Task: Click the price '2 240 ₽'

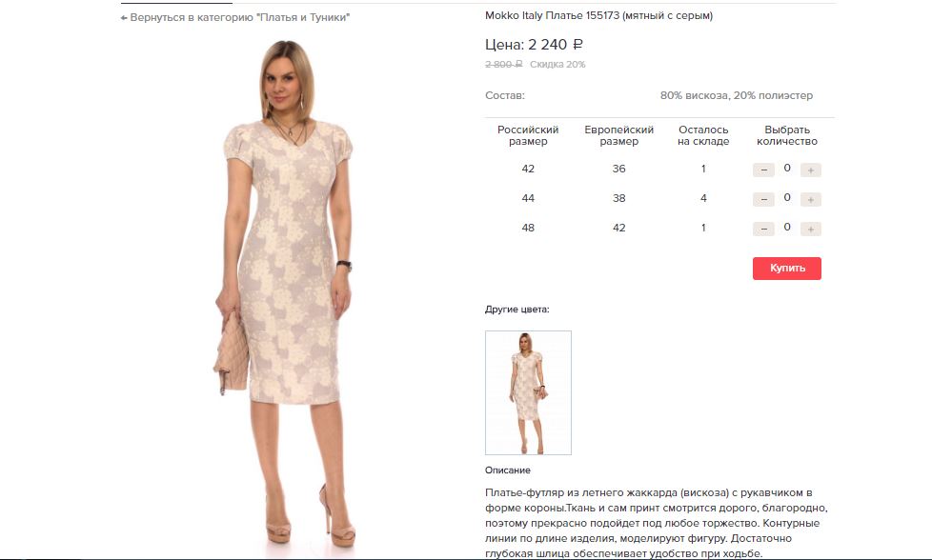Action: click(556, 45)
